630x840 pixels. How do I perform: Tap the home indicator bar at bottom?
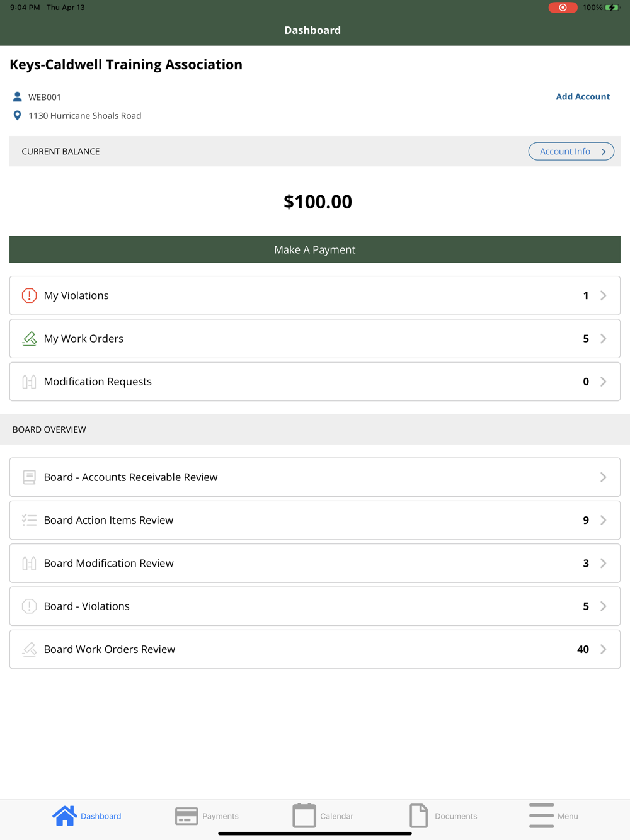[x=315, y=834]
